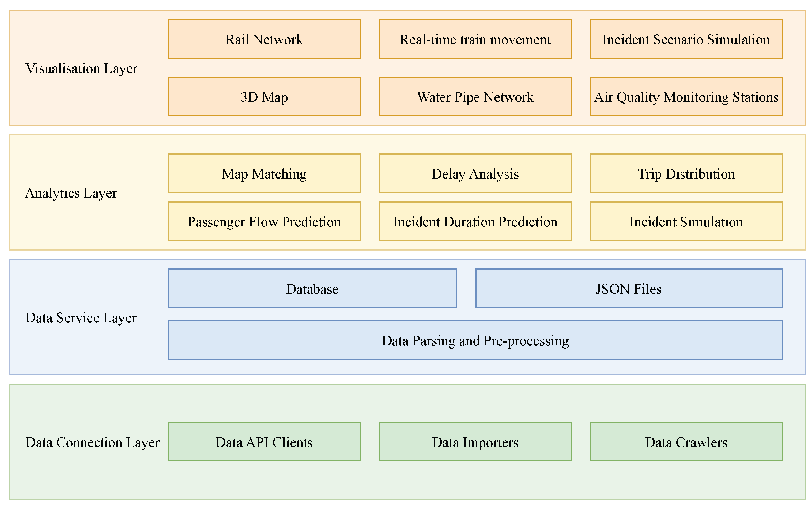This screenshot has height=507, width=812.
Task: Click the Water Pipe Network box
Action: (475, 97)
